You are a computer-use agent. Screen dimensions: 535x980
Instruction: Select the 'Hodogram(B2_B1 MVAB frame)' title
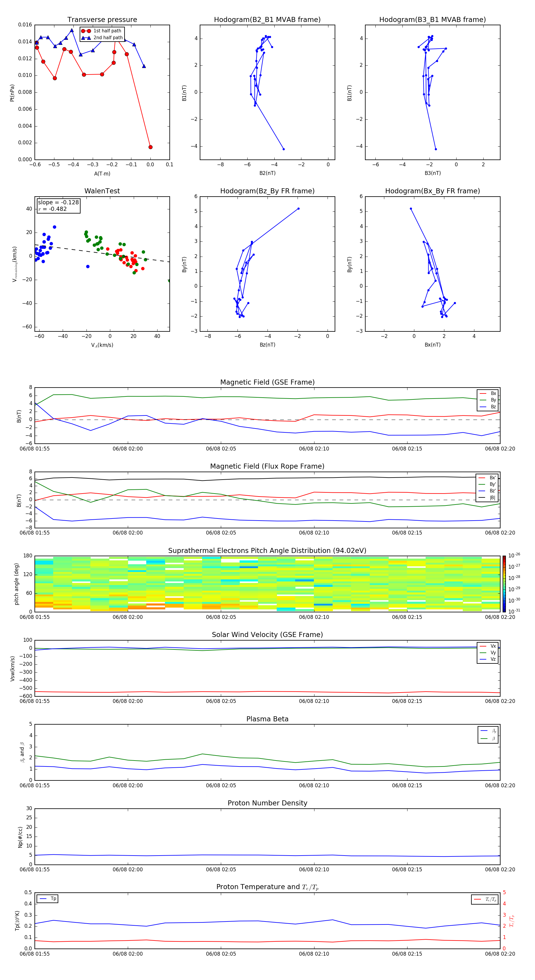click(267, 20)
